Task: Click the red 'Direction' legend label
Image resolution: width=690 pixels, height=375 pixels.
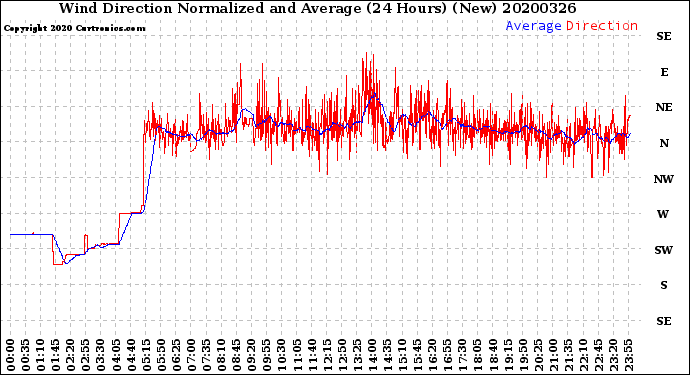Action: point(602,26)
